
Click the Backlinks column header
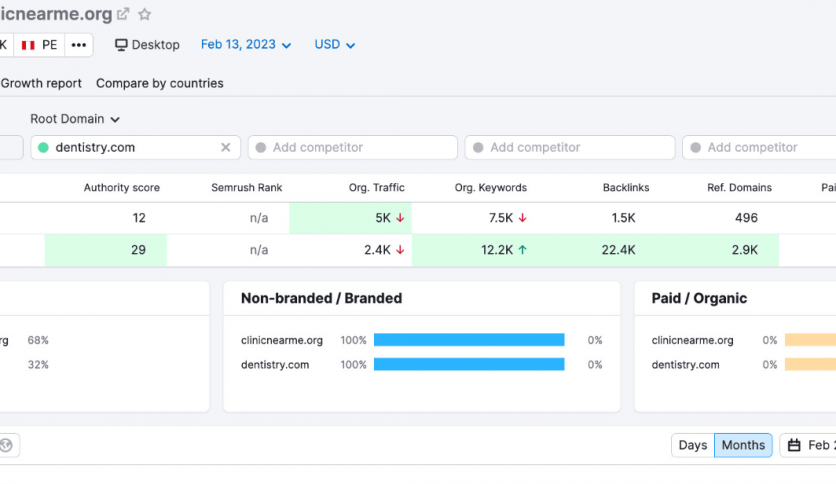(x=626, y=187)
